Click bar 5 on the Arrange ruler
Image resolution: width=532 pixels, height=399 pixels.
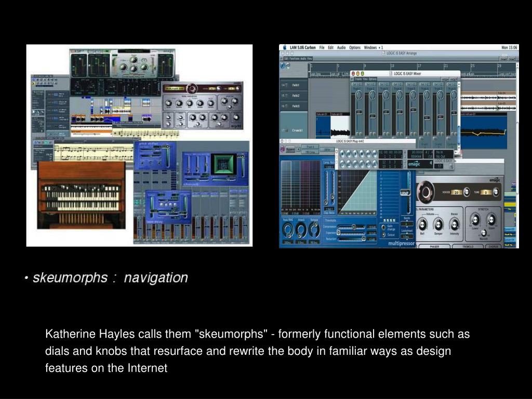coord(338,66)
